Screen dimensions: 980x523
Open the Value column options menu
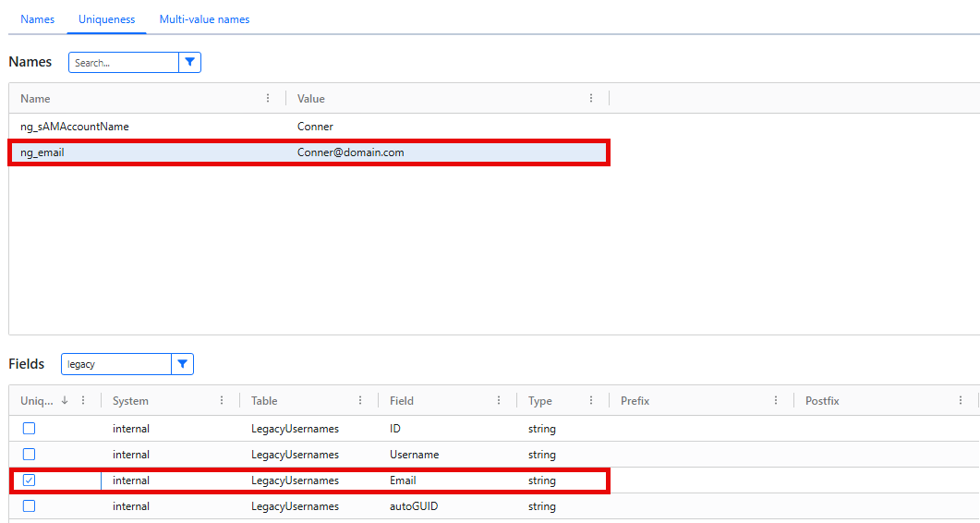[591, 98]
